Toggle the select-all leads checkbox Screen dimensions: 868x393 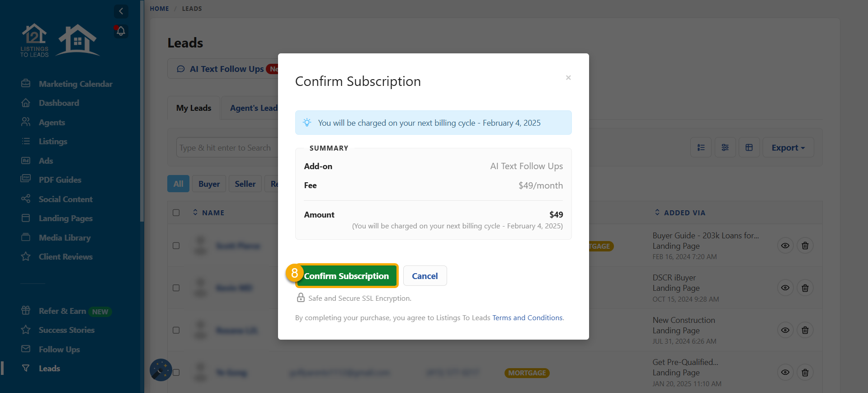pyautogui.click(x=176, y=213)
